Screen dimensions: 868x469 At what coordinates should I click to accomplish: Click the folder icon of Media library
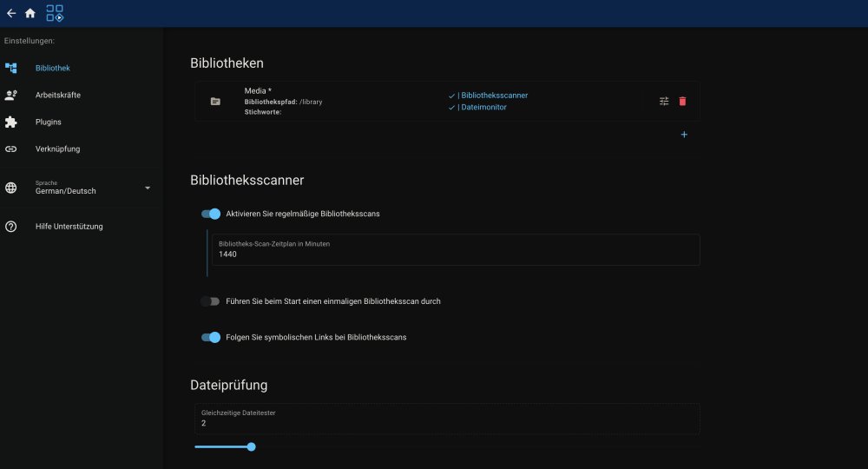pos(215,102)
